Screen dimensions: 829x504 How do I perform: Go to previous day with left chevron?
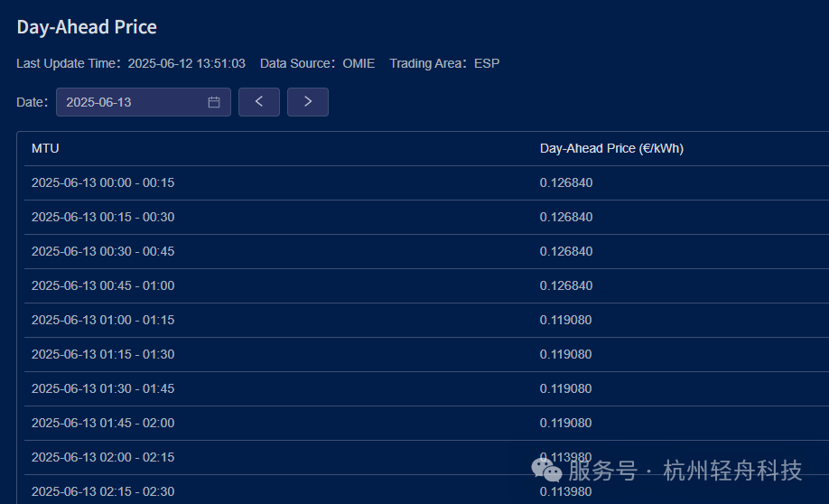coord(259,102)
